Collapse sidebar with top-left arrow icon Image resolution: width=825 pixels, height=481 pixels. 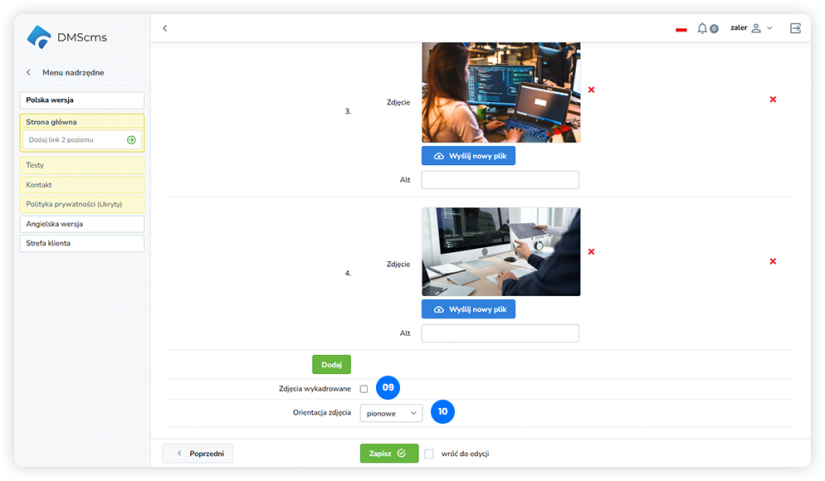coord(165,28)
